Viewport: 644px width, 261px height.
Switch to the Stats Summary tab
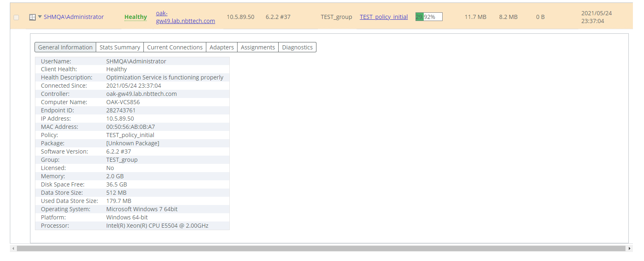tap(120, 47)
